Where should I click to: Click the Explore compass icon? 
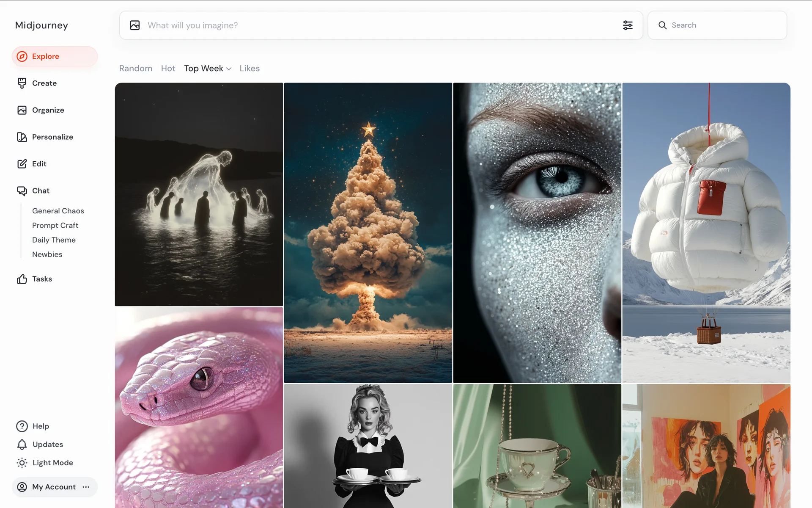pos(22,56)
